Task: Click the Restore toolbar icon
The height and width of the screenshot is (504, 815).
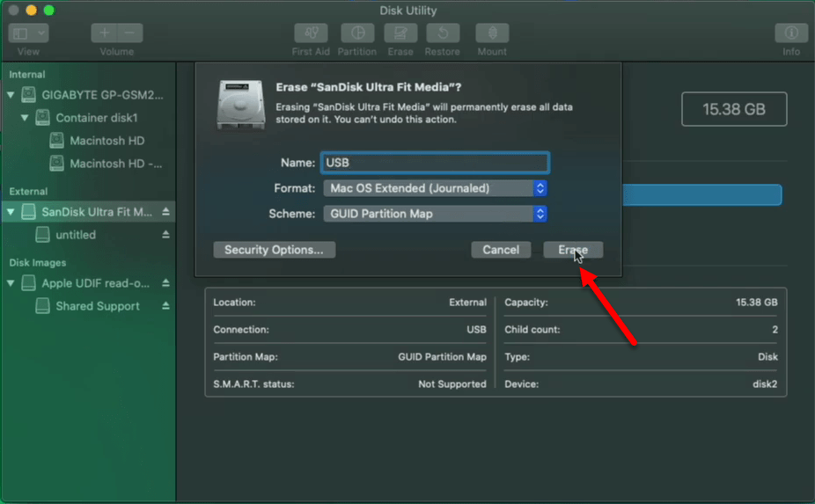Action: click(443, 33)
